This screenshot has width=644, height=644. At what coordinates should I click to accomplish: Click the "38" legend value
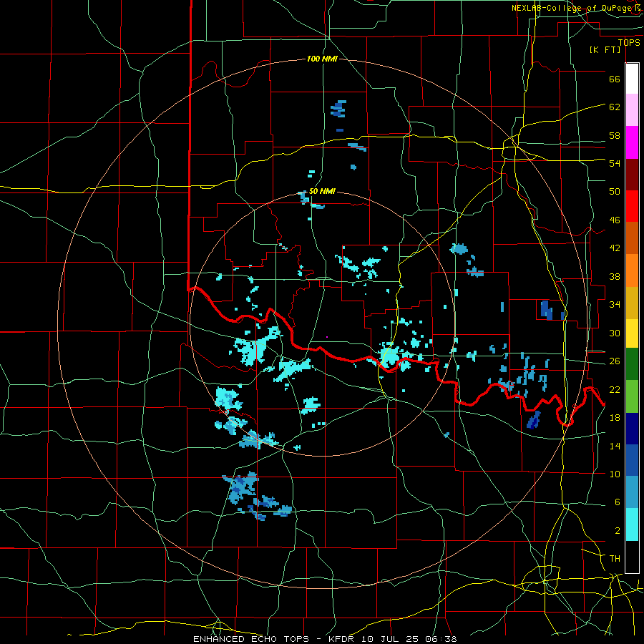coord(615,276)
